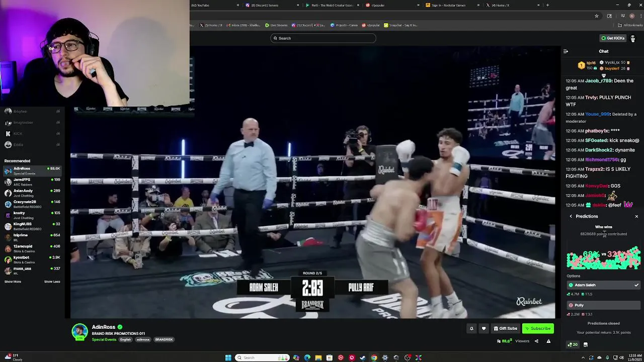The image size is (644, 362).
Task: Share the stream using the share icon
Action: pos(536,341)
